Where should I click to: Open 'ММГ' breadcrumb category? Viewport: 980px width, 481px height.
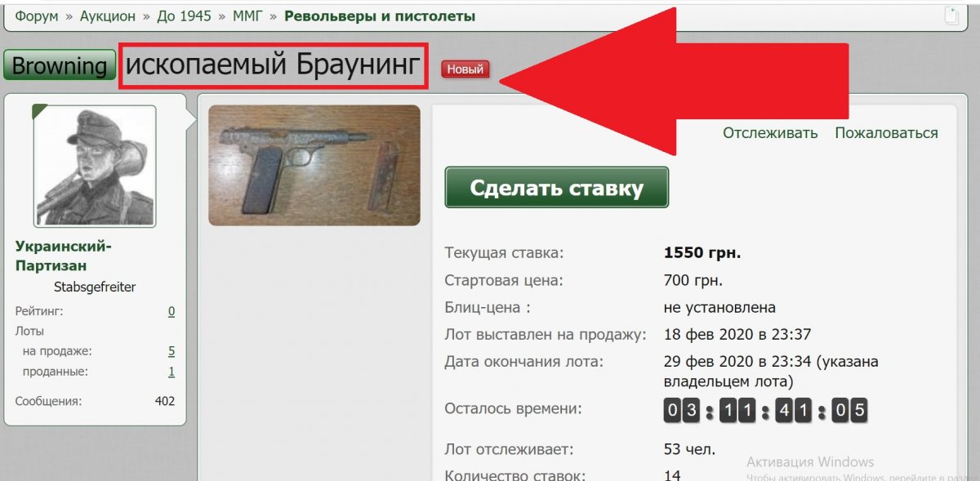pyautogui.click(x=247, y=16)
